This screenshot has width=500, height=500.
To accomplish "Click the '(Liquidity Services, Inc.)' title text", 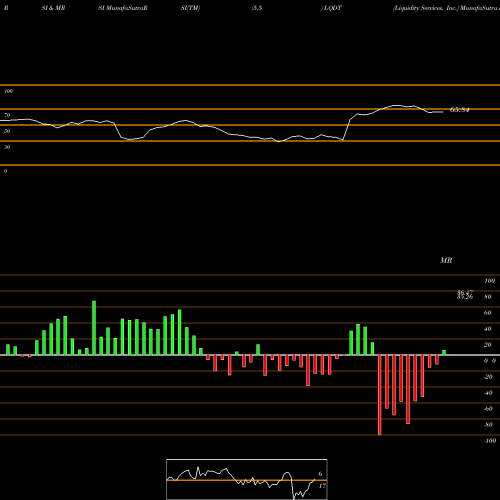I will tap(426, 8).
